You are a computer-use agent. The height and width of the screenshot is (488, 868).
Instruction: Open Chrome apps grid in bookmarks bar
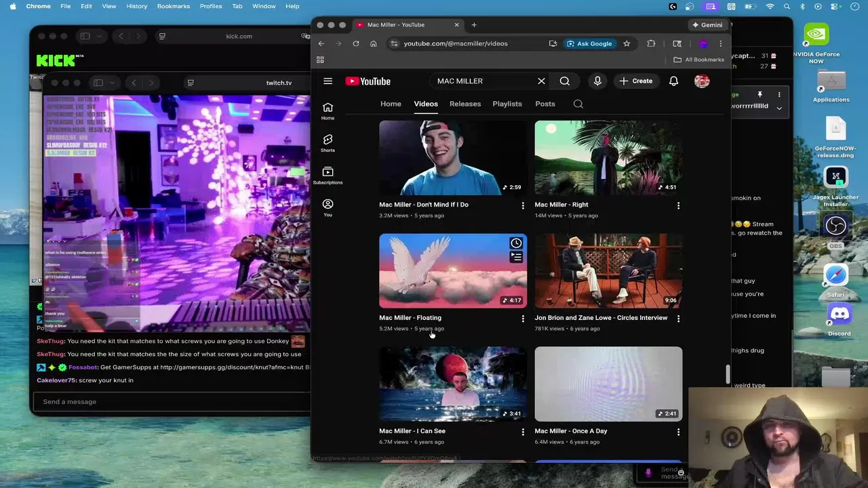pyautogui.click(x=320, y=60)
